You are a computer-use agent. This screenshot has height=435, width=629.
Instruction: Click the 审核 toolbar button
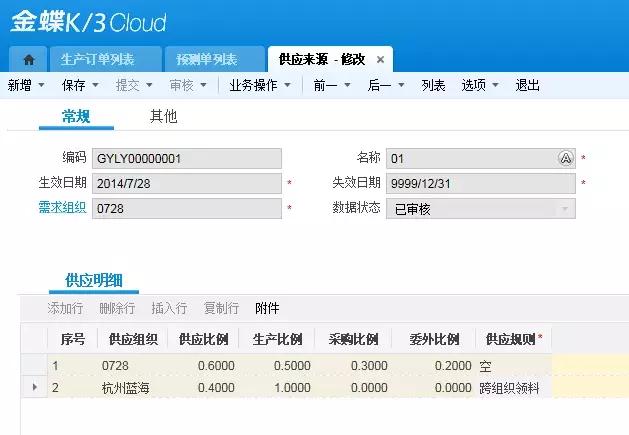click(182, 85)
